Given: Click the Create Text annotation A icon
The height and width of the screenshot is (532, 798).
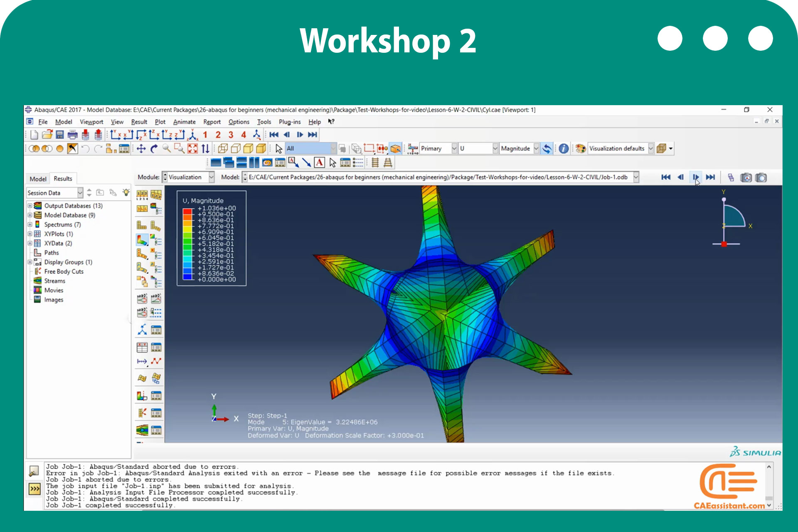Looking at the screenshot, I should pos(319,163).
